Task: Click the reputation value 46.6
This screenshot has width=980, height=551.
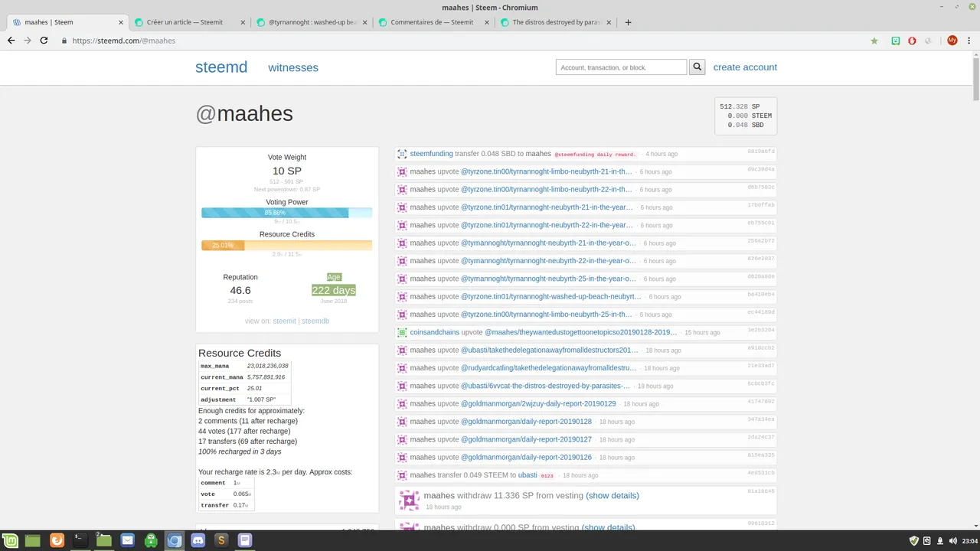Action: pos(240,290)
